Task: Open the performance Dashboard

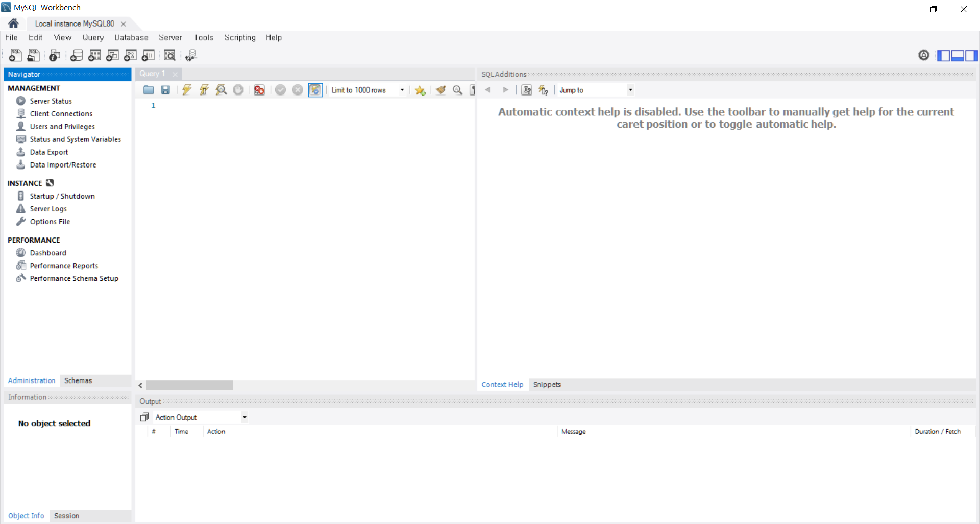Action: [x=48, y=253]
